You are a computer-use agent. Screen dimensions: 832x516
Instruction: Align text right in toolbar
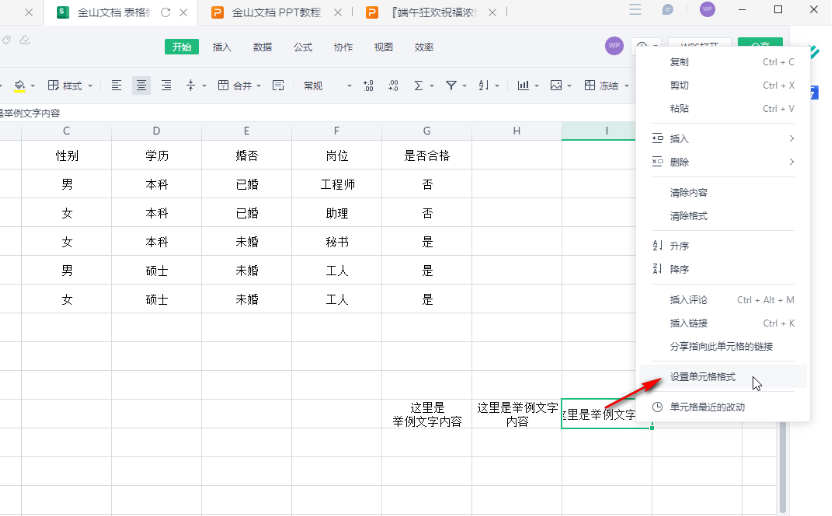[x=166, y=85]
